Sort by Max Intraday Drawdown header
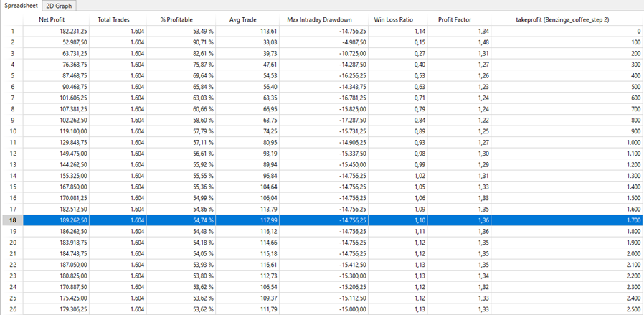Screen dimensions: 644x315 tap(321, 20)
